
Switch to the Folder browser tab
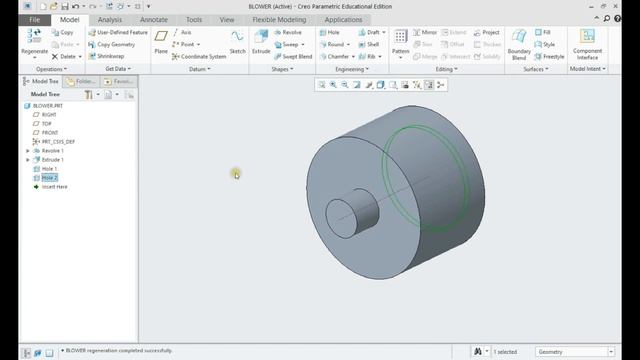[81, 81]
